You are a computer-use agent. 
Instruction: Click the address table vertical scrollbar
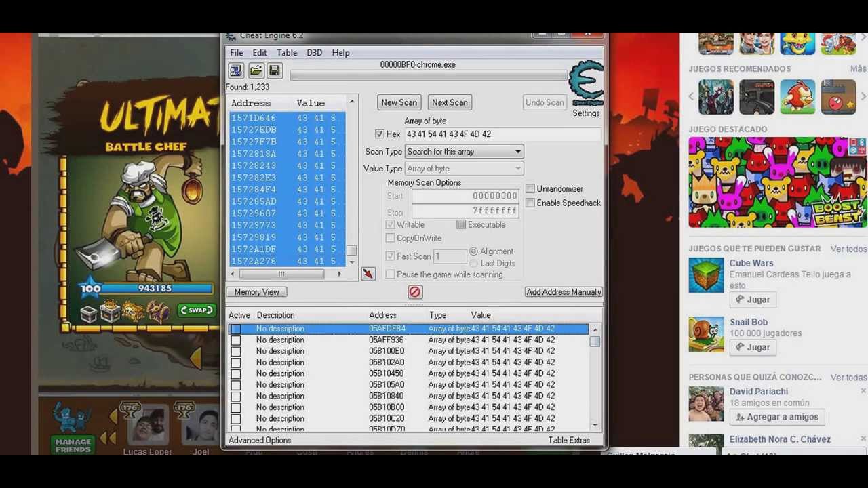(x=595, y=376)
